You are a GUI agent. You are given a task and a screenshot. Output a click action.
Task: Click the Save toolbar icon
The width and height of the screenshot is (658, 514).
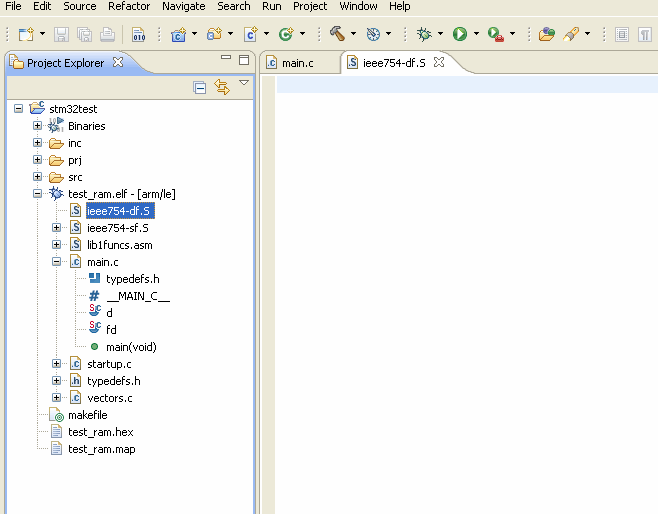[61, 34]
